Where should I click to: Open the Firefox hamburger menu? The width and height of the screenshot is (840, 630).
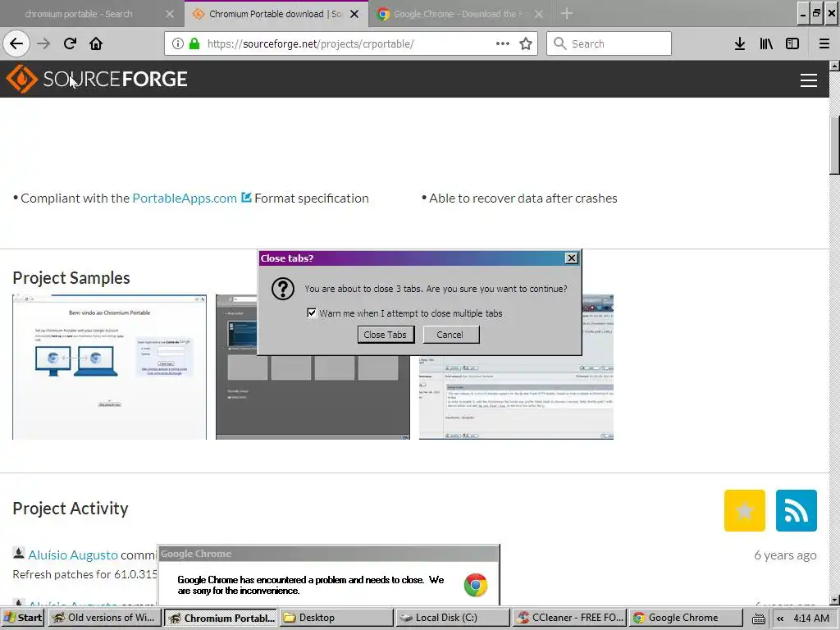pyautogui.click(x=824, y=44)
